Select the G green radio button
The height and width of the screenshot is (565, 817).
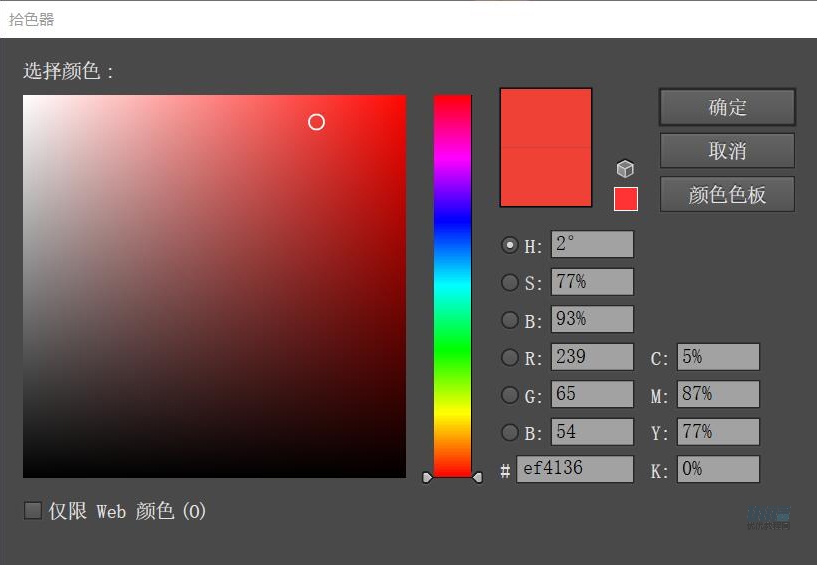coord(510,395)
